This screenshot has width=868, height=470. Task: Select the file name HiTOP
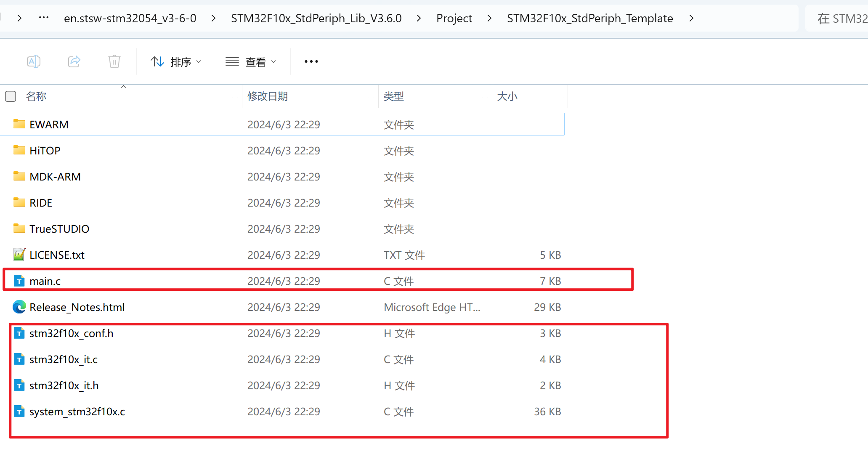45,151
